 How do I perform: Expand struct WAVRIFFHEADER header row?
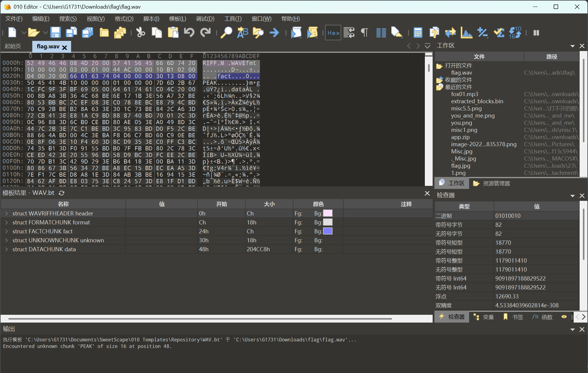tap(6, 213)
